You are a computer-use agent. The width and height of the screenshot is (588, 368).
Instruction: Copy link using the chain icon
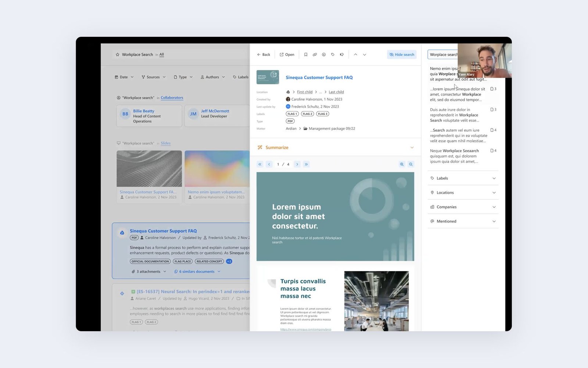pyautogui.click(x=315, y=54)
